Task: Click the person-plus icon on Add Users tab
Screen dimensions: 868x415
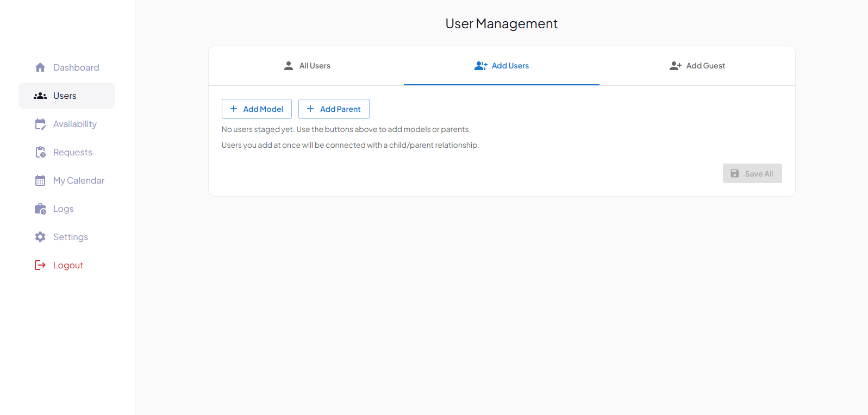Action: coord(481,66)
